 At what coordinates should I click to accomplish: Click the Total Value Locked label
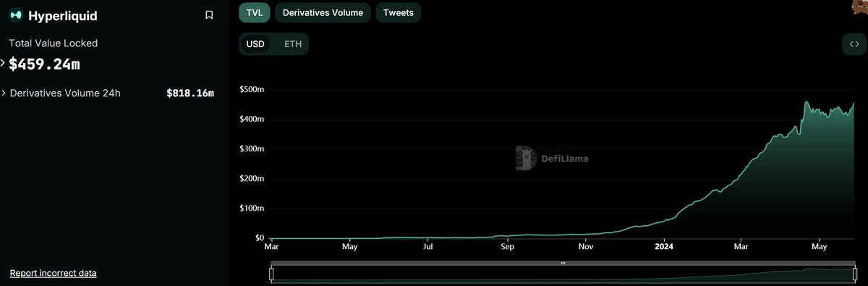coord(53,43)
